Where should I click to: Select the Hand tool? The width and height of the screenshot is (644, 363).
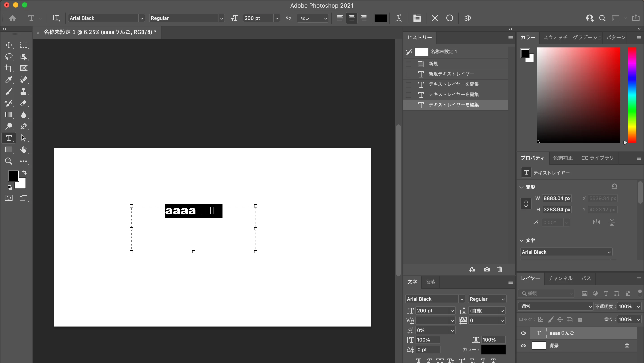coord(23,149)
